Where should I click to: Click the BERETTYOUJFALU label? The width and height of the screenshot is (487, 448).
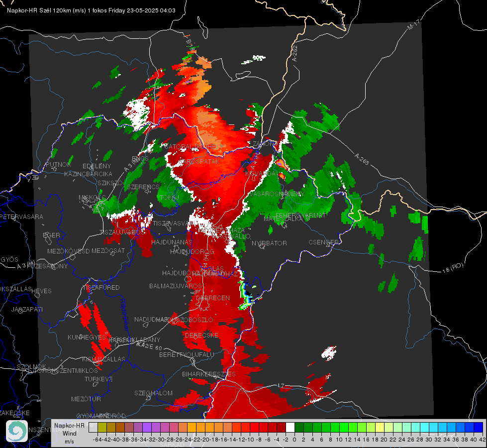tap(187, 354)
